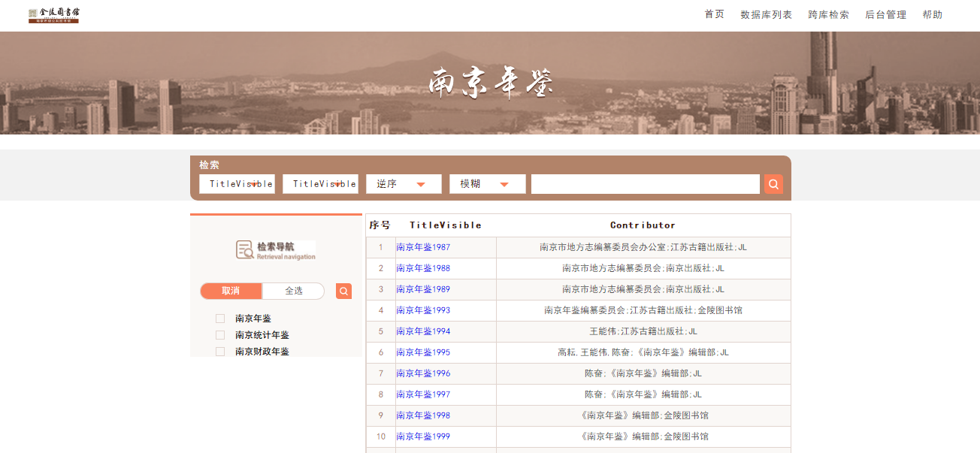Click row number 5 in the 序号 column
Viewport: 980px width, 453px height.
click(x=381, y=331)
